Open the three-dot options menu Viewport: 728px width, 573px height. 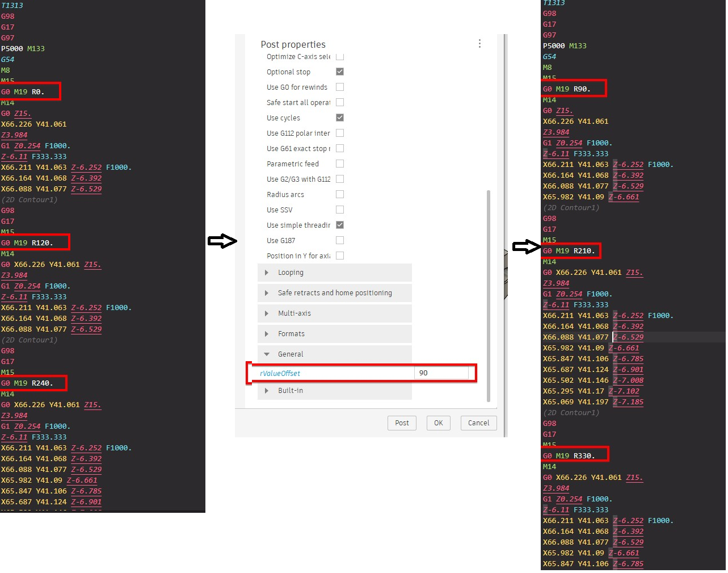pyautogui.click(x=479, y=43)
